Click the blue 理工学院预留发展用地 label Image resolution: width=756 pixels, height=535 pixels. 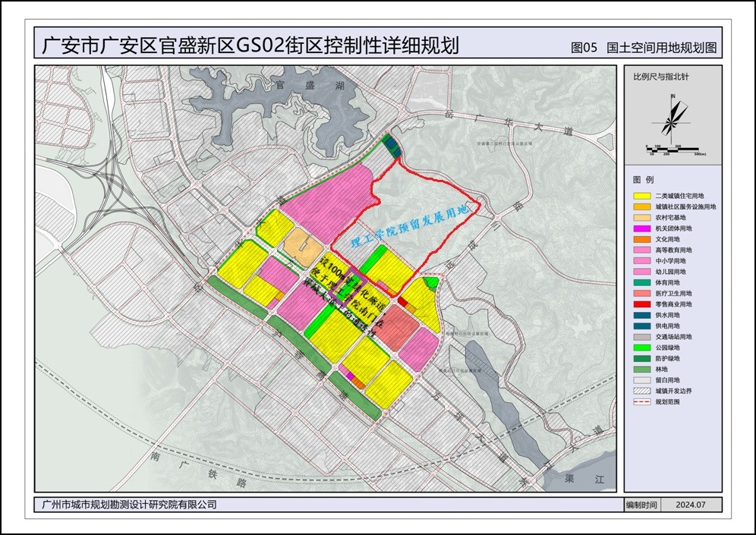point(409,225)
